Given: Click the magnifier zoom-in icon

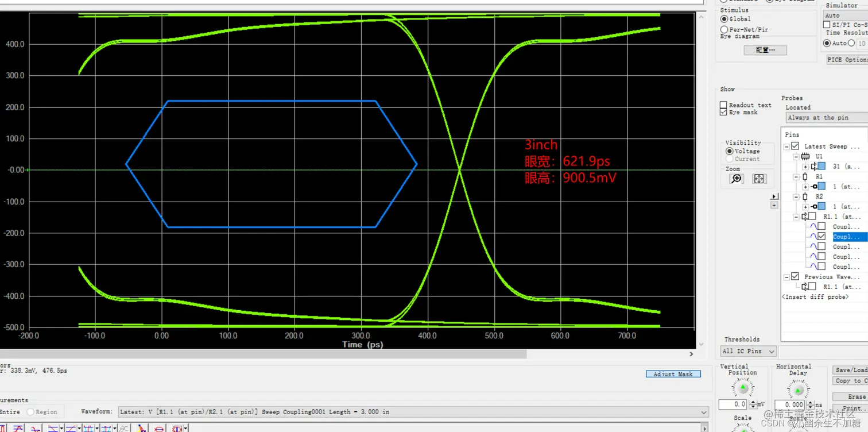Looking at the screenshot, I should (x=737, y=179).
